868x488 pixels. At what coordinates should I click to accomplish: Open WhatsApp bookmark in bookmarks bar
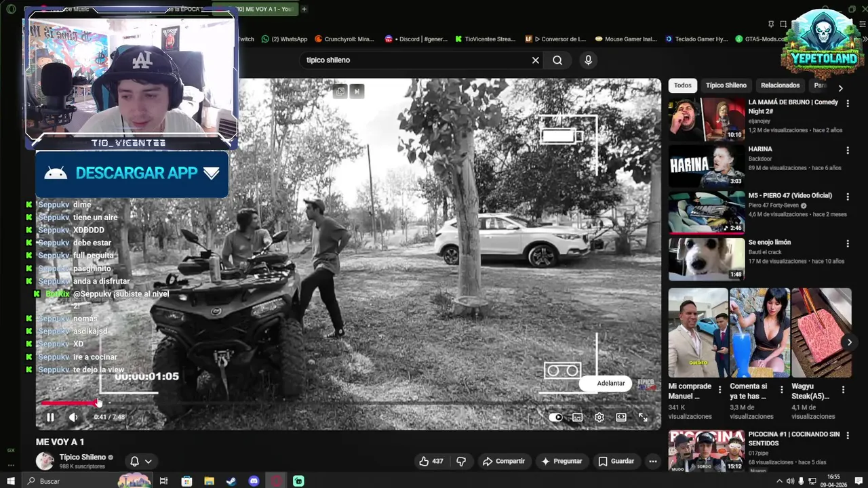pos(284,39)
